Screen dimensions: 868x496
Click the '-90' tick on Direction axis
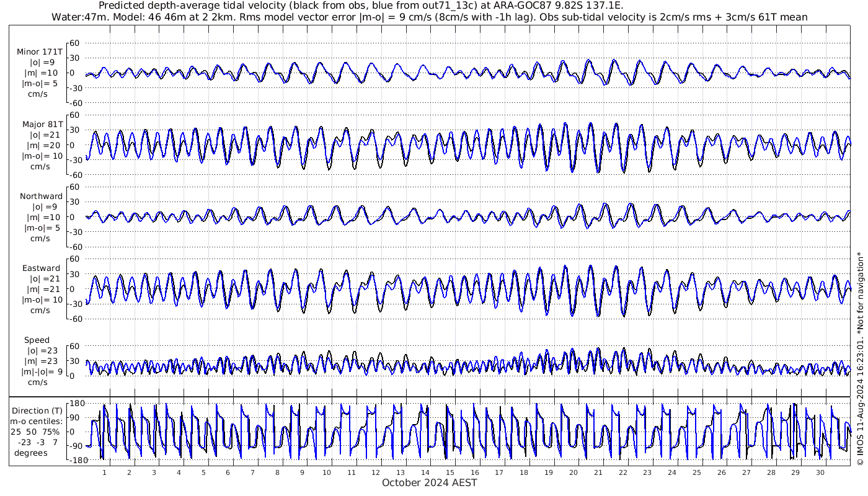[x=77, y=446]
